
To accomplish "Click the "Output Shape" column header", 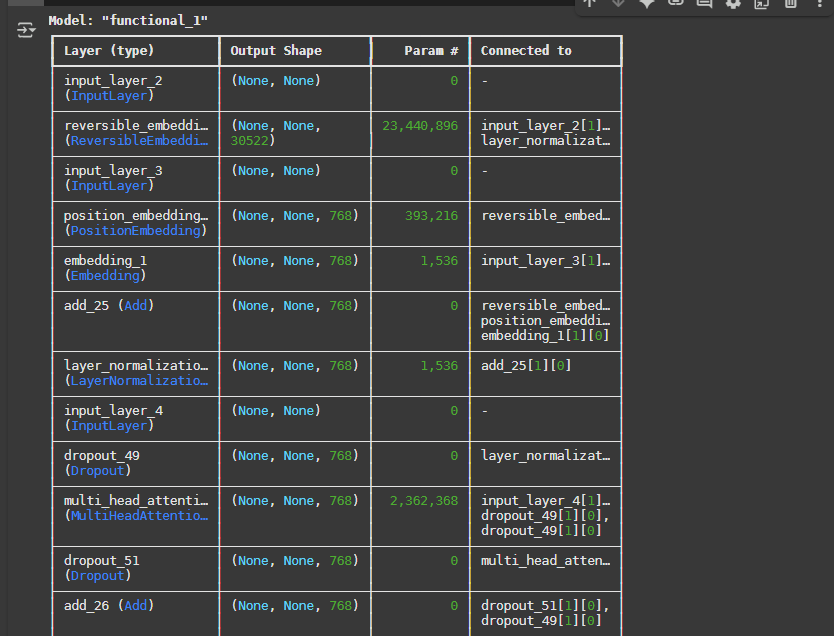I will pyautogui.click(x=276, y=51).
